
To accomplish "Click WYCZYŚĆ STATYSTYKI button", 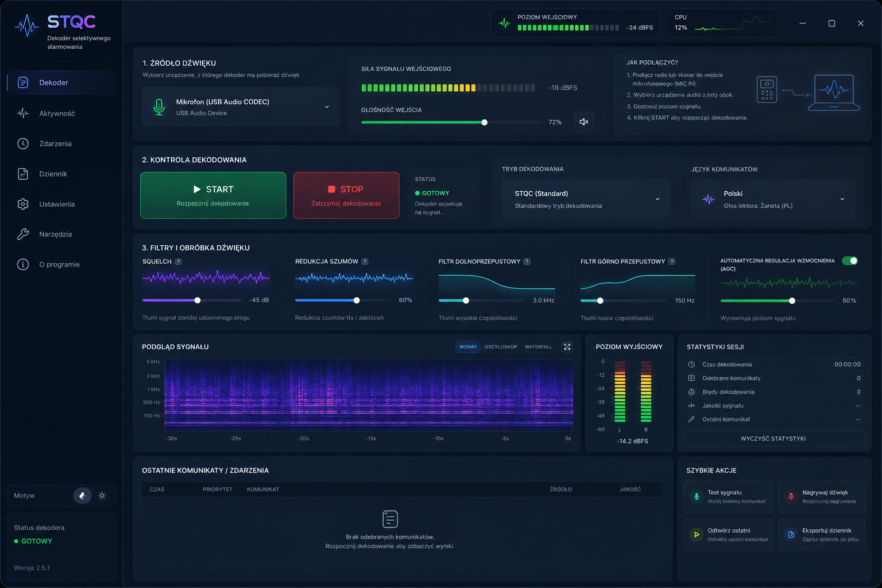I will (x=774, y=439).
